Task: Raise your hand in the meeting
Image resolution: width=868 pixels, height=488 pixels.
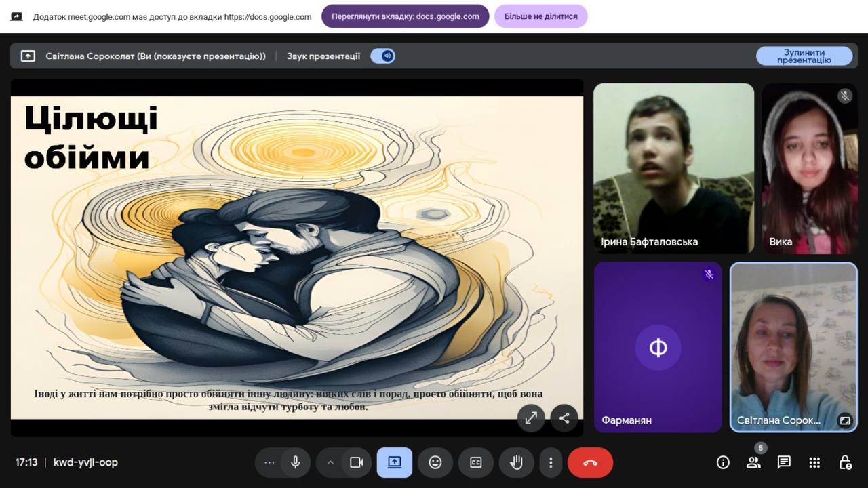Action: pyautogui.click(x=517, y=462)
